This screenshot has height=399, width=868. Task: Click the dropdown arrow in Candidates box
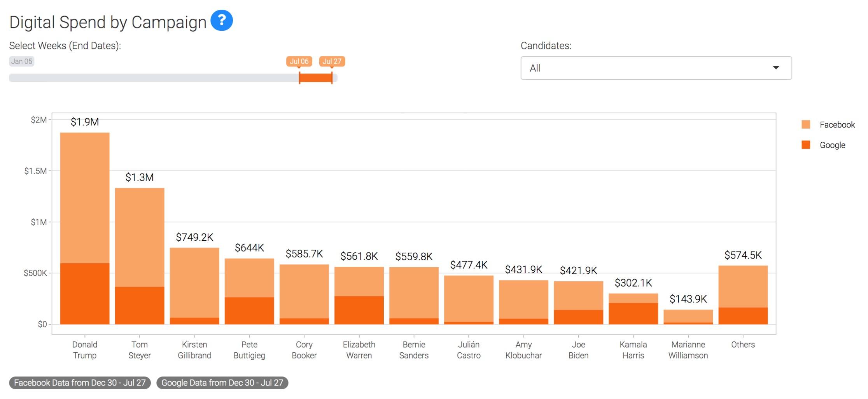click(x=775, y=68)
